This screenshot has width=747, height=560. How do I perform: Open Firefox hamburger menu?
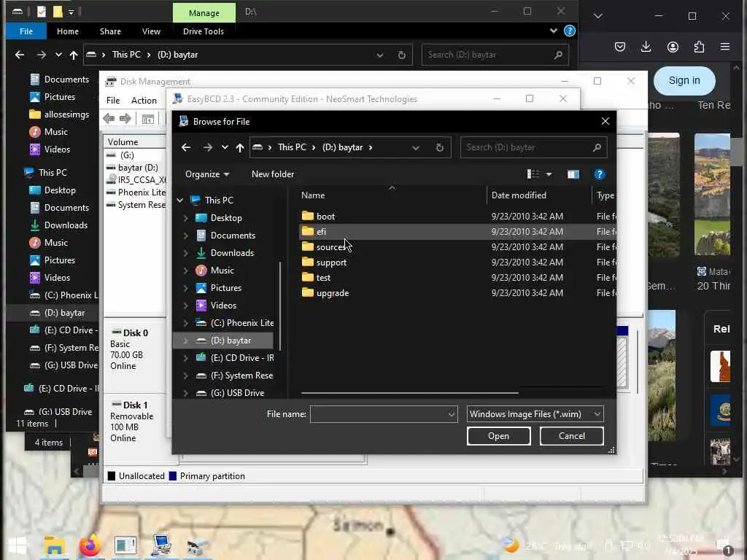725,47
